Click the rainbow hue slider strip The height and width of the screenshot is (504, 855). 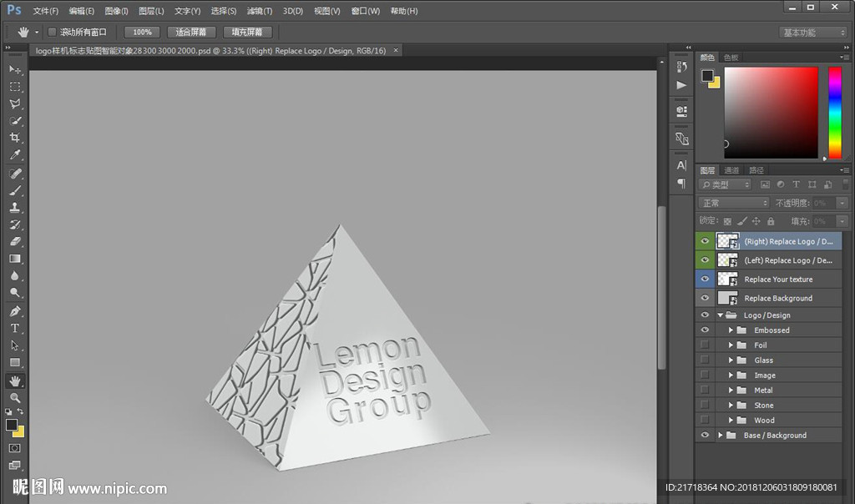(835, 113)
